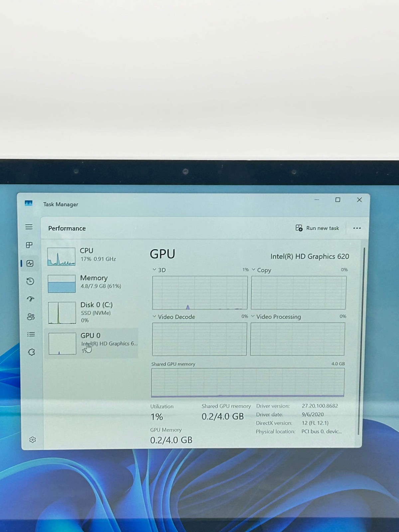Open the Video Processing engine dropdown

tap(276, 317)
